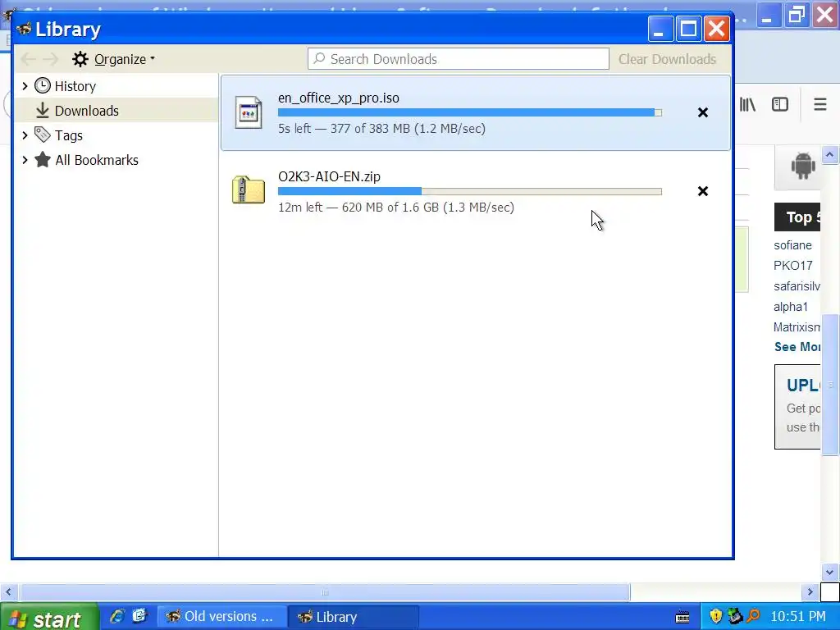Select the en_office_xp_pro.iso file name
This screenshot has width=840, height=630.
[x=339, y=98]
